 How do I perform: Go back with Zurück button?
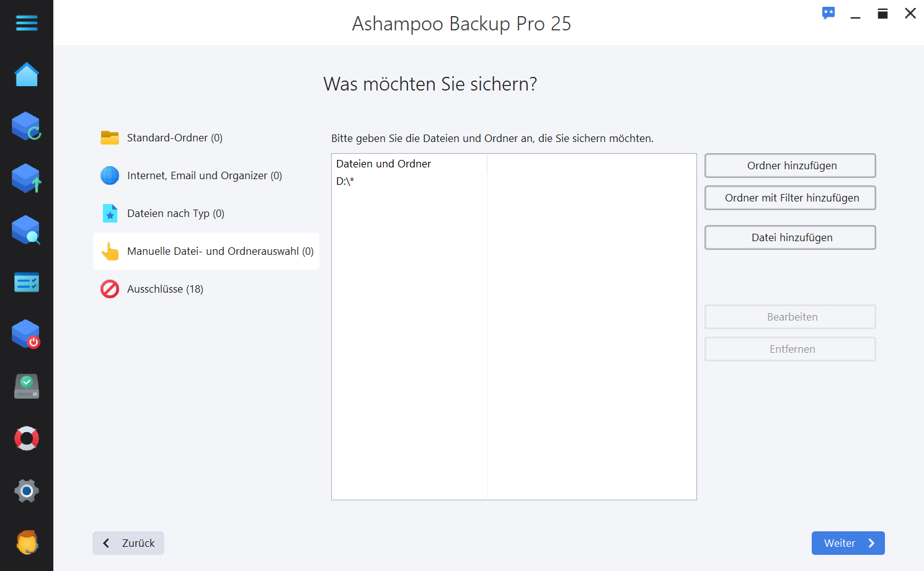pyautogui.click(x=128, y=543)
